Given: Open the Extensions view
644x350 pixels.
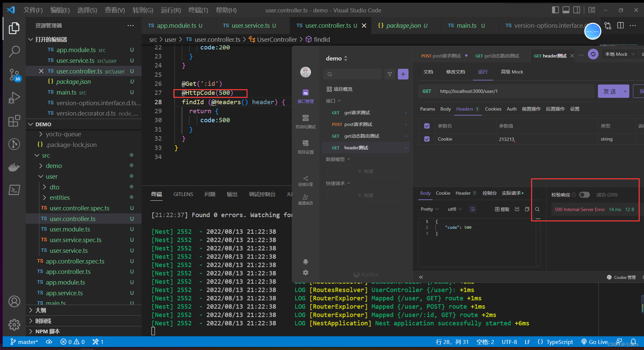Looking at the screenshot, I should click(x=14, y=121).
